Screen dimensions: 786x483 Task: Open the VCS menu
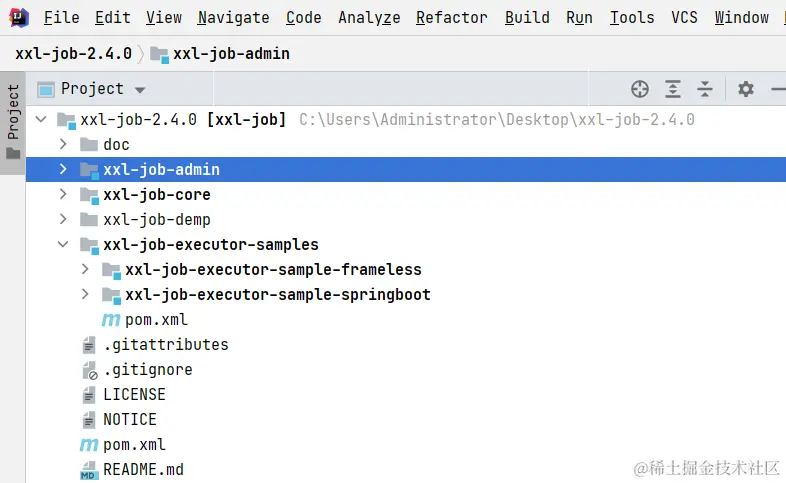coord(684,18)
